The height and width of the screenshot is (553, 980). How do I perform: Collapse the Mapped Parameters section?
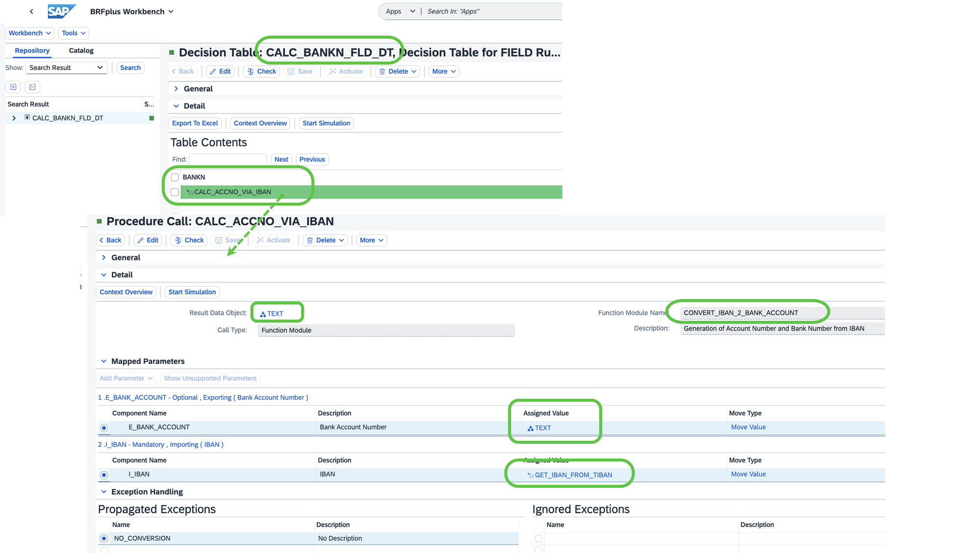pyautogui.click(x=104, y=361)
